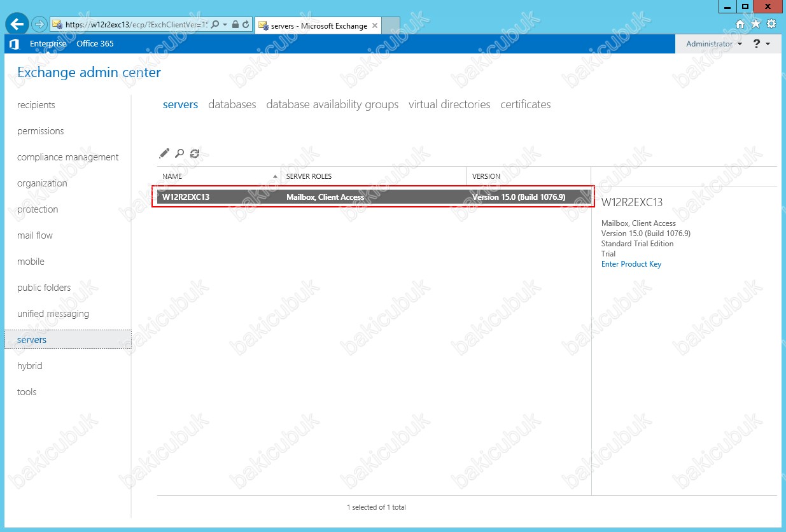The width and height of the screenshot is (786, 532).
Task: Open organization in the left navigation
Action: [42, 183]
